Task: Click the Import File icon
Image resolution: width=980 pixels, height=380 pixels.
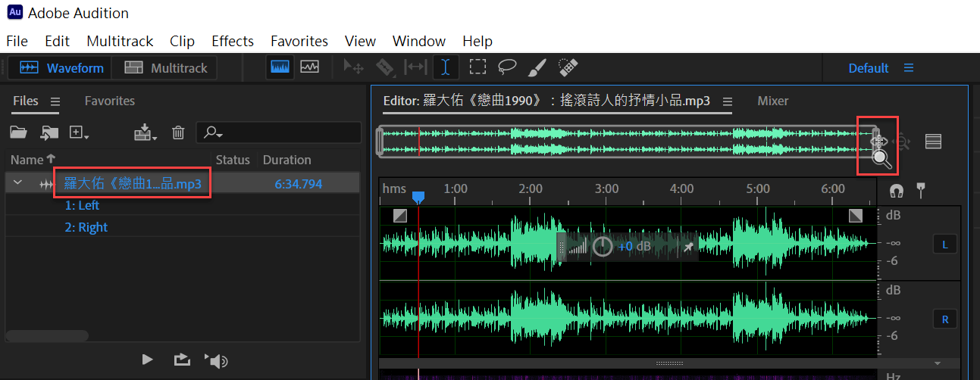Action: coord(50,133)
